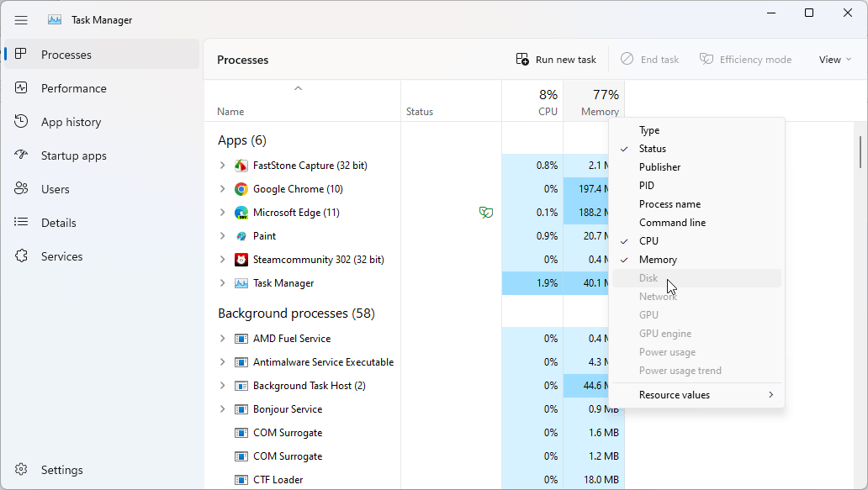Select the Task Manager process icon
This screenshot has height=490, width=868.
coord(241,283)
